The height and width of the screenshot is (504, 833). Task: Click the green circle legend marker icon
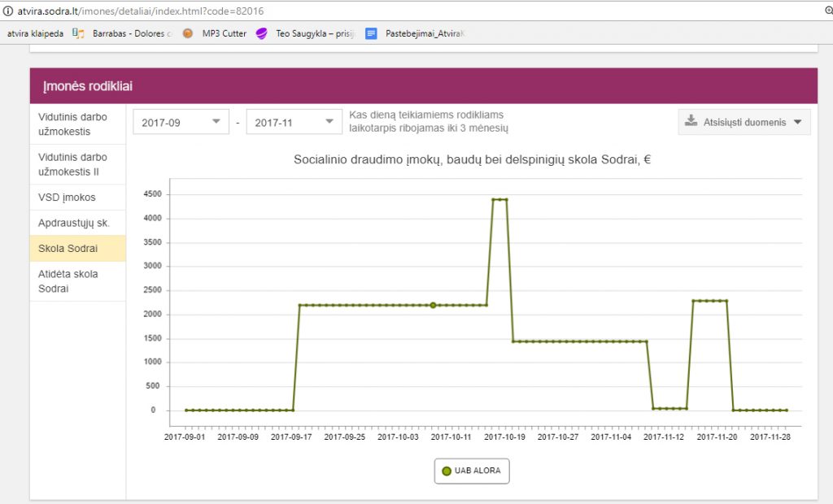click(447, 471)
